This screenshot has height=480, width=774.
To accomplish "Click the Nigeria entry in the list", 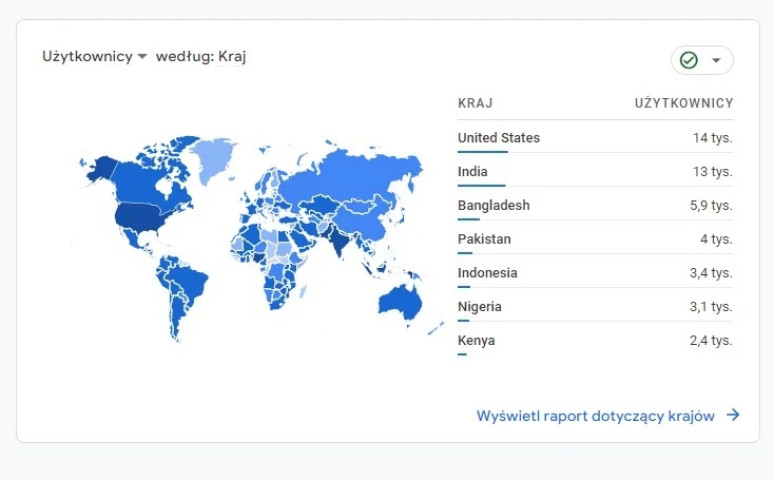I will [594, 307].
